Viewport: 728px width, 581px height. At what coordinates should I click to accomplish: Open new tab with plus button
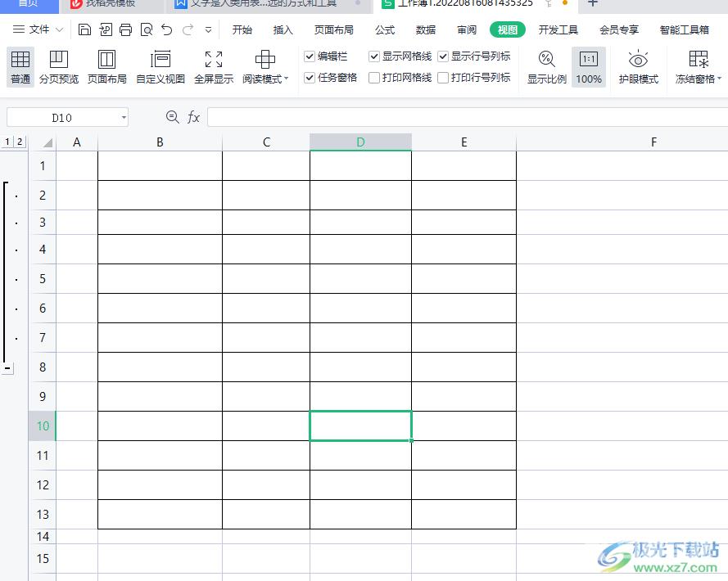click(x=592, y=4)
